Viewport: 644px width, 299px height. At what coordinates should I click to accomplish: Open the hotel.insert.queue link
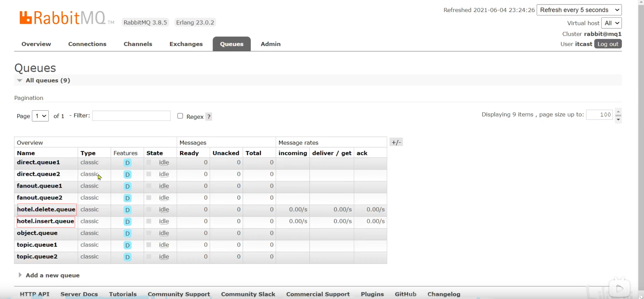point(46,221)
